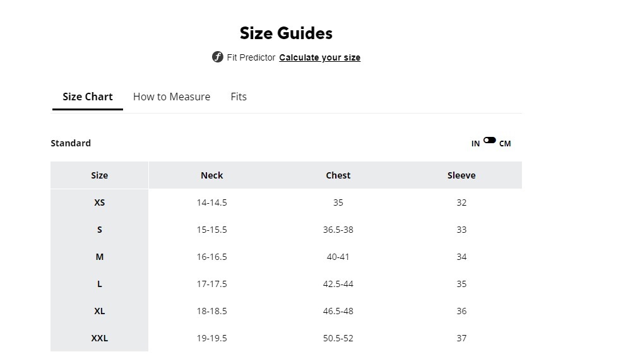Click the Fit Predictor text label
This screenshot has height=364, width=628.
tap(251, 58)
